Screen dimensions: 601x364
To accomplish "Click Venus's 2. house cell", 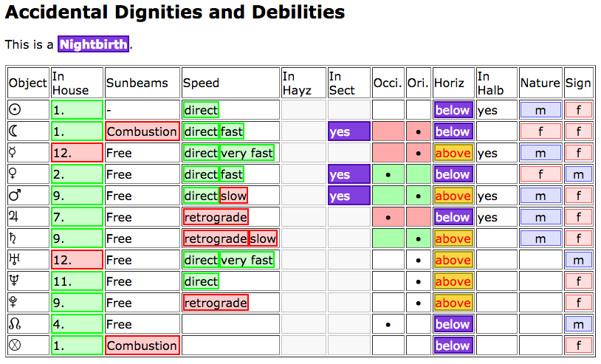I will click(77, 174).
